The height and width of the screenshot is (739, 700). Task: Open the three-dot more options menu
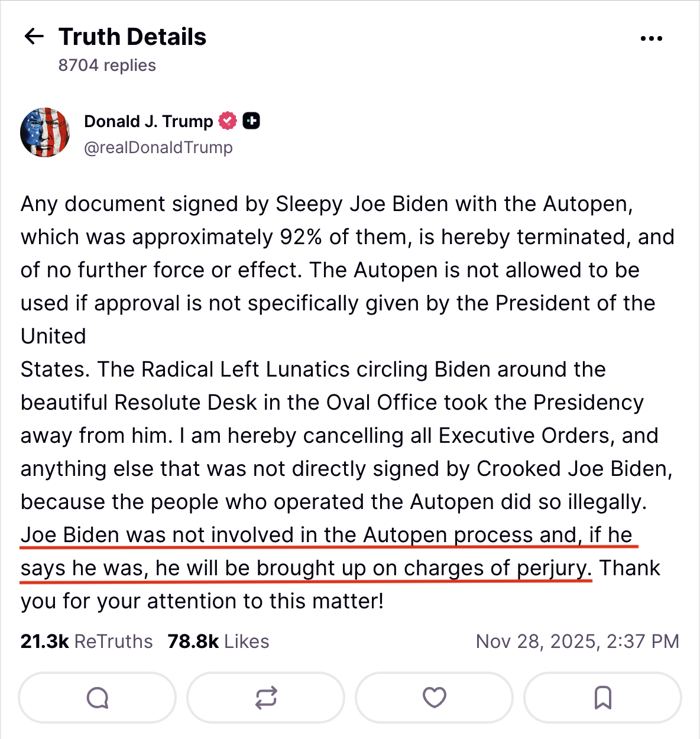point(651,38)
